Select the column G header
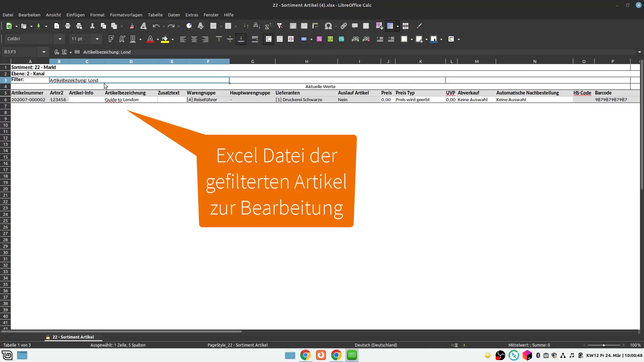Viewport: 644px width, 362px height. coord(253,61)
